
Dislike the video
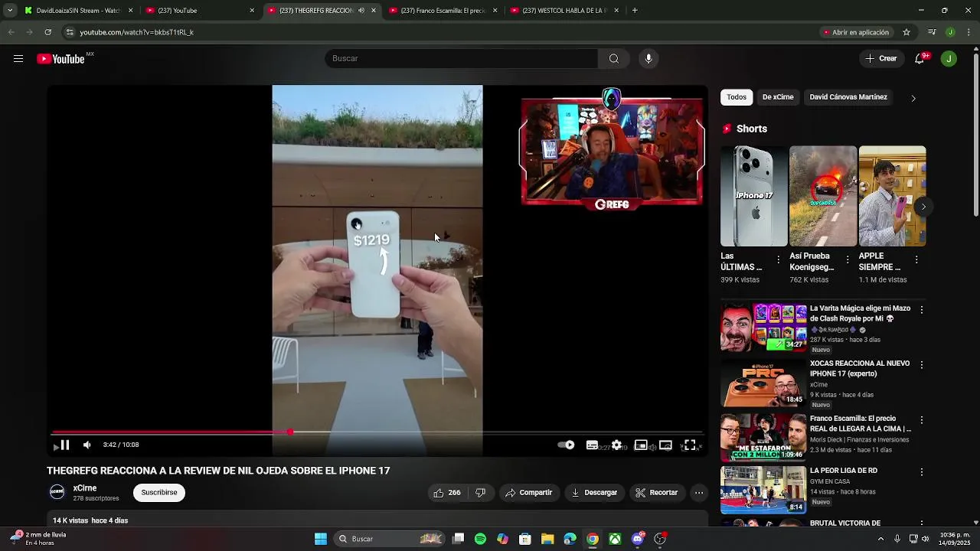481,493
